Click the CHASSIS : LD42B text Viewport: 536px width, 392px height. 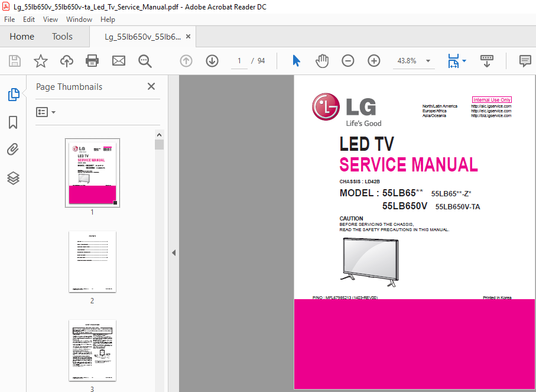360,182
